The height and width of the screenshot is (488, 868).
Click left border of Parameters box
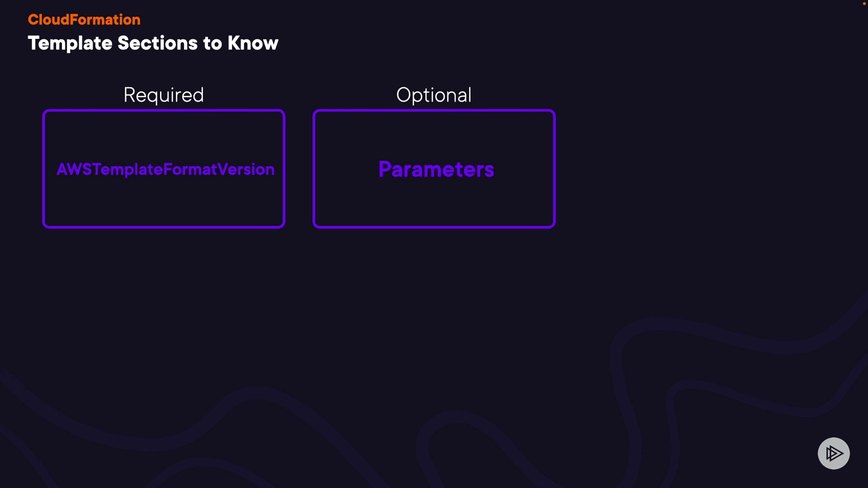coord(314,169)
